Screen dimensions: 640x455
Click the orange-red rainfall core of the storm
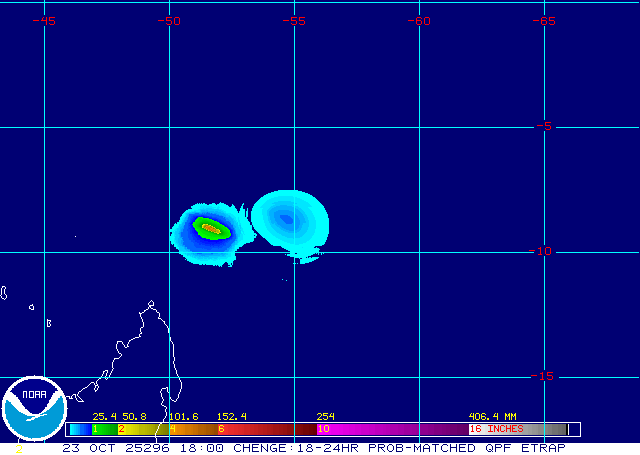[x=210, y=227]
